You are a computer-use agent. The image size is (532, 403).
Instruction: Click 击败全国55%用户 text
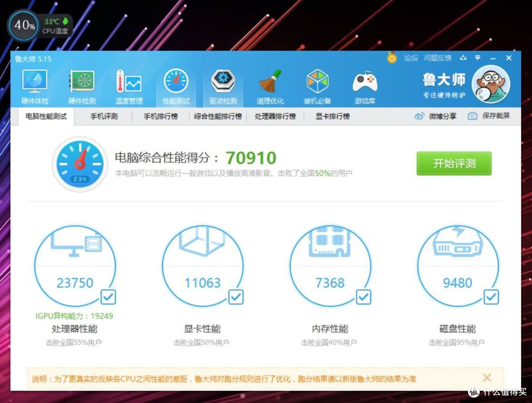[x=74, y=342]
